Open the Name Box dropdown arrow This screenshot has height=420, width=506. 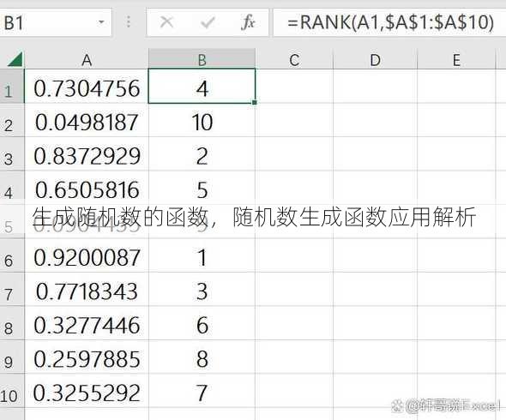tap(101, 22)
